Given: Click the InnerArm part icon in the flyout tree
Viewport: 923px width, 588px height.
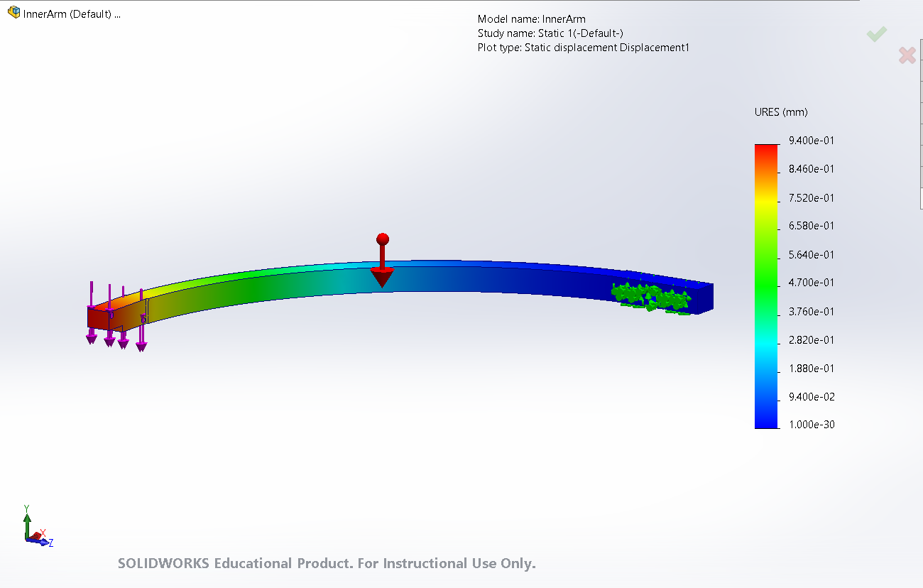Looking at the screenshot, I should 13,13.
